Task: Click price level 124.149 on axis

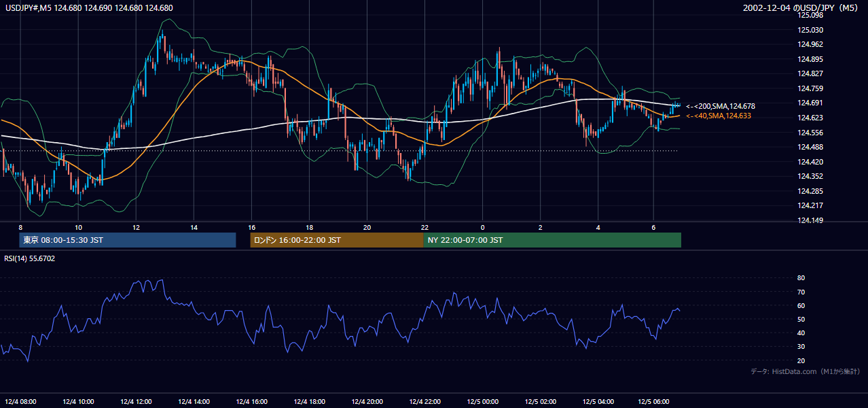Action: click(810, 220)
